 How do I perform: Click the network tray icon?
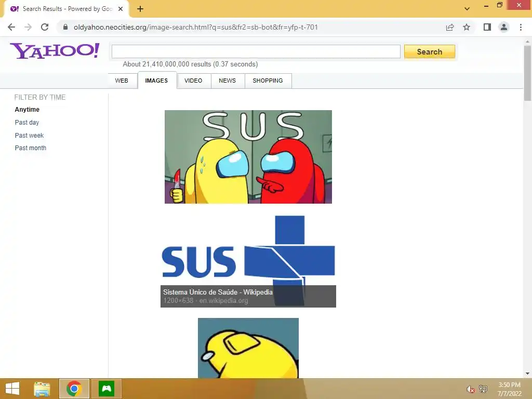pyautogui.click(x=483, y=389)
